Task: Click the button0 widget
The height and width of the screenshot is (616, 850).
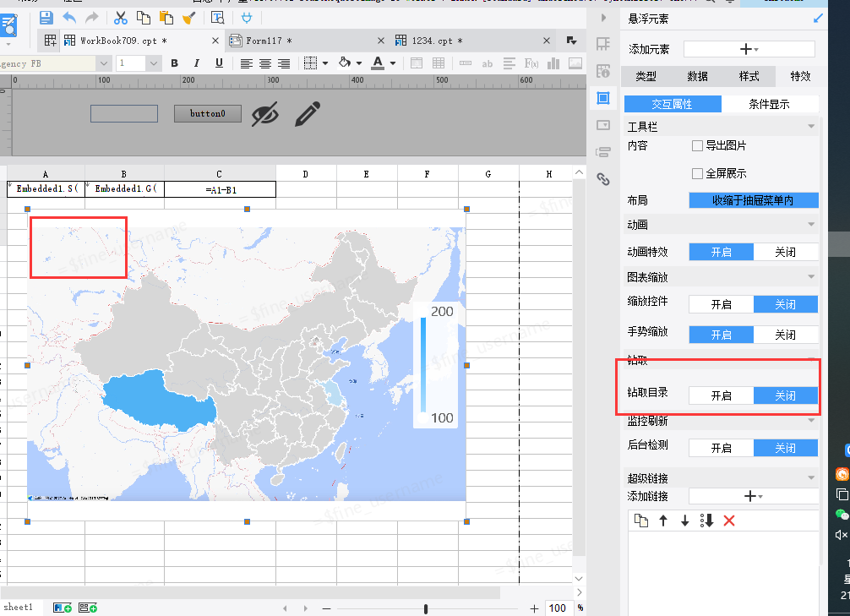Action: (208, 114)
